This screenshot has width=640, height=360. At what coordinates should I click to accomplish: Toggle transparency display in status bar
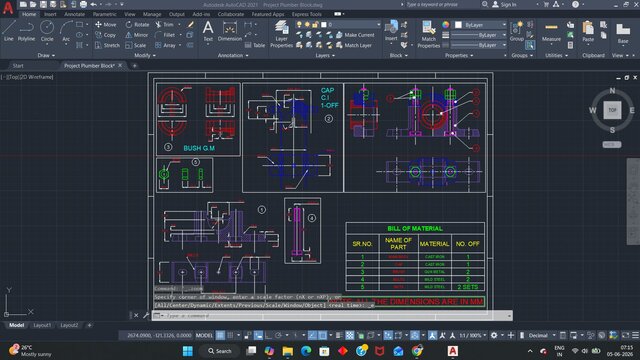pos(350,336)
